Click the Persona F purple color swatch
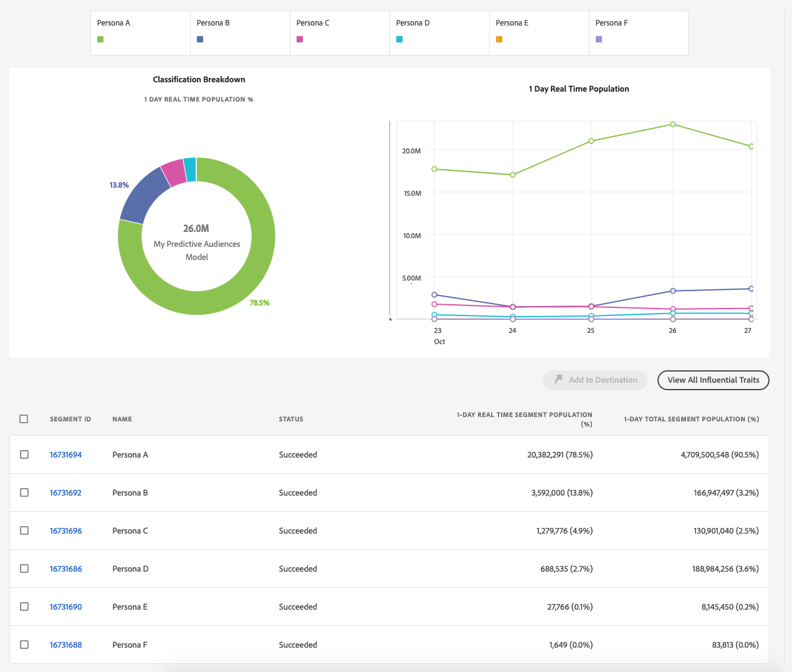This screenshot has width=792, height=672. (x=599, y=39)
